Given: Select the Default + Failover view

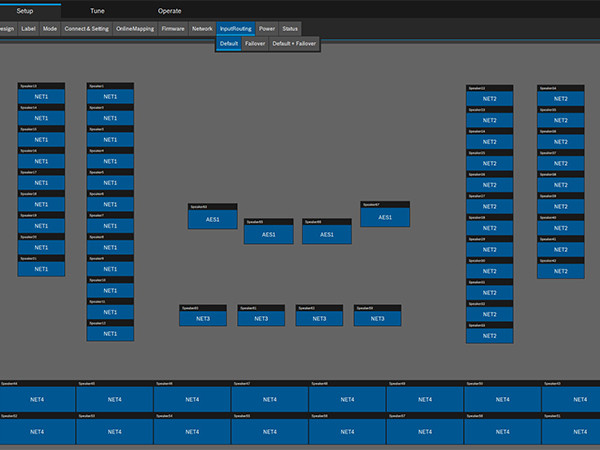Looking at the screenshot, I should click(x=294, y=44).
